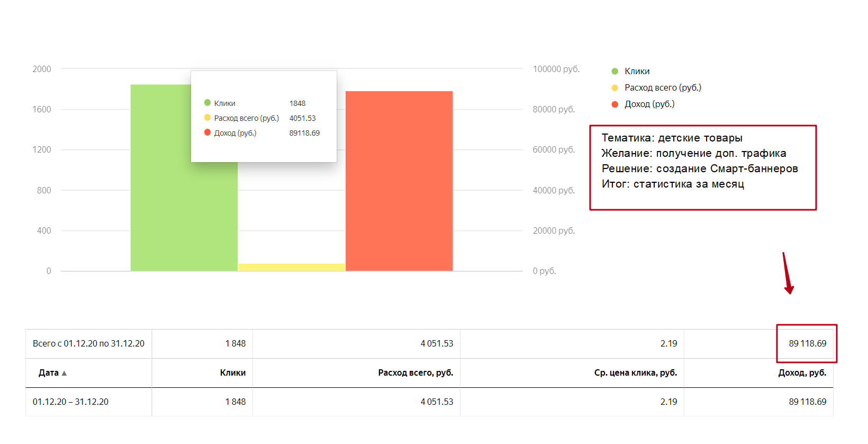Select the small yellow Расход bar
868x444 pixels.
click(x=292, y=267)
